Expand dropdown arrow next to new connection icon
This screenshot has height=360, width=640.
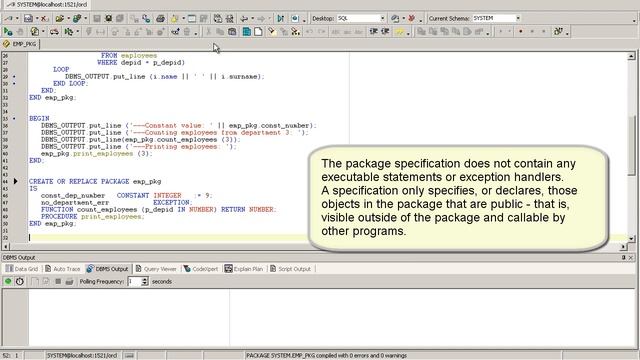17,18
